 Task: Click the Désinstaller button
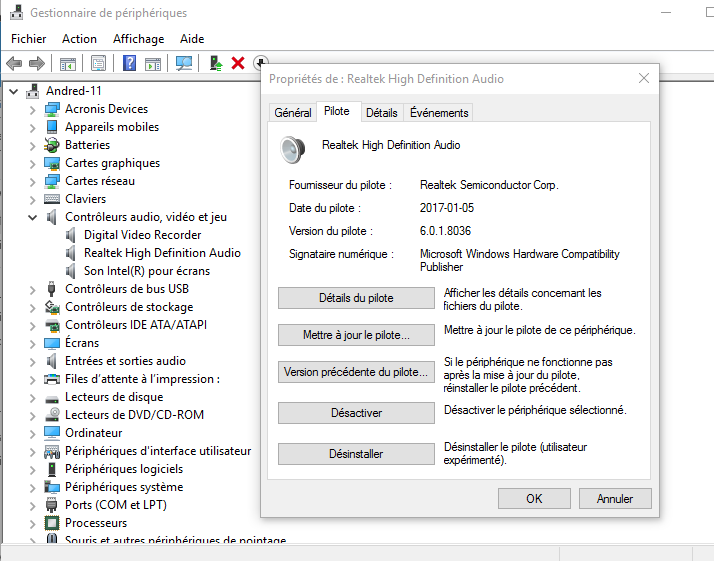tap(356, 454)
